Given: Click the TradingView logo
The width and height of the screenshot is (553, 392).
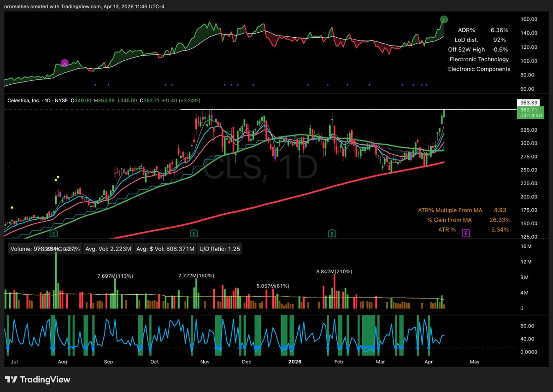Looking at the screenshot, I should pyautogui.click(x=38, y=380).
